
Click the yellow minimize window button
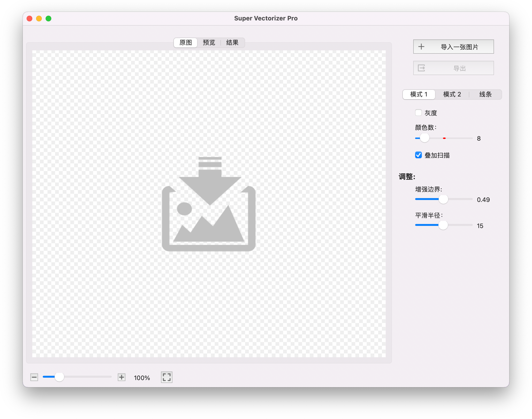[39, 18]
